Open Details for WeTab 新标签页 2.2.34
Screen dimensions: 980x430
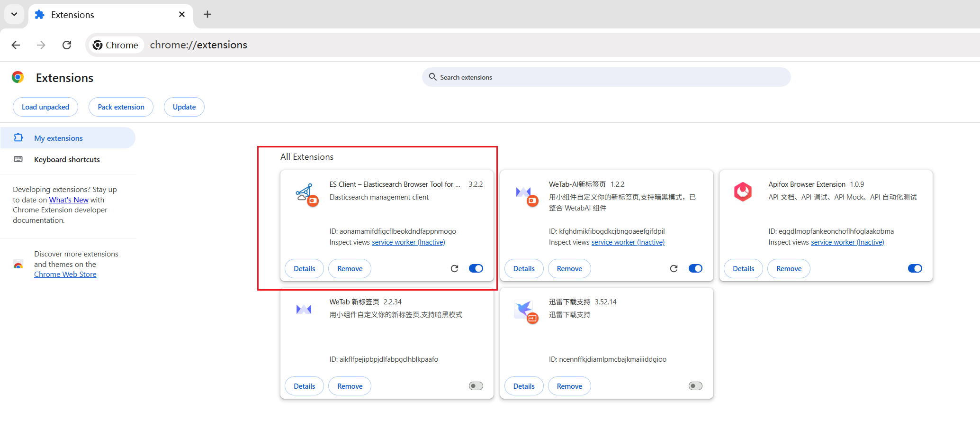pyautogui.click(x=304, y=386)
